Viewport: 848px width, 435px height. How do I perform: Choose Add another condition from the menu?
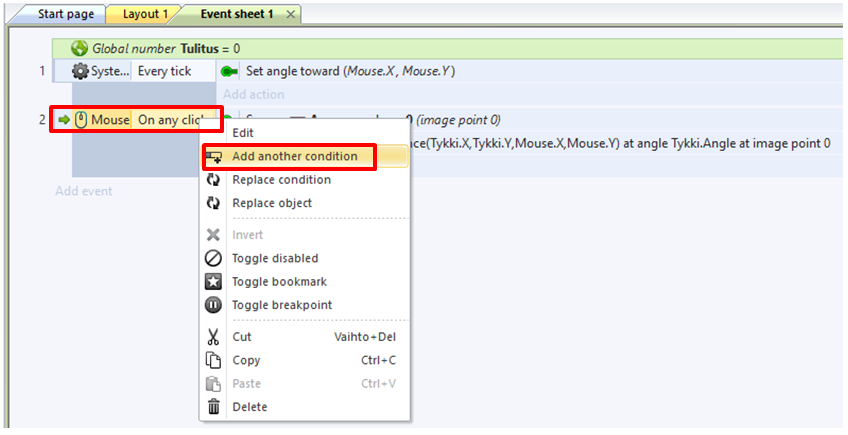click(x=294, y=156)
